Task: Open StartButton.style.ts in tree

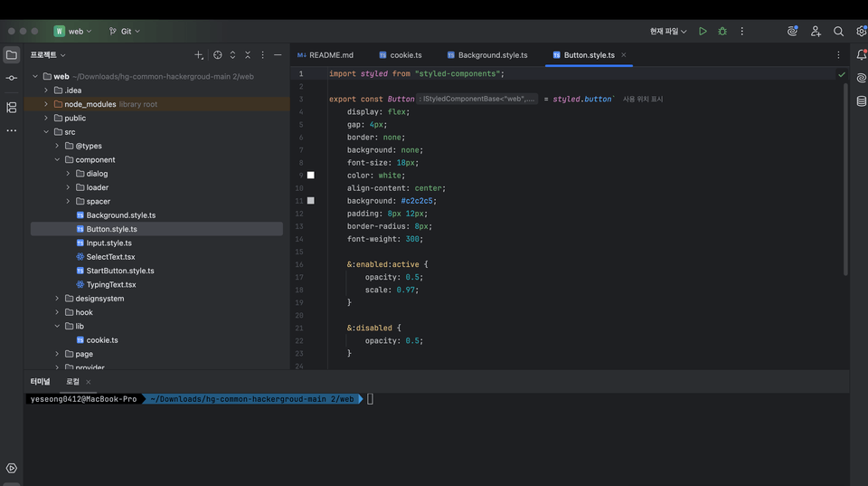Action: pyautogui.click(x=120, y=271)
